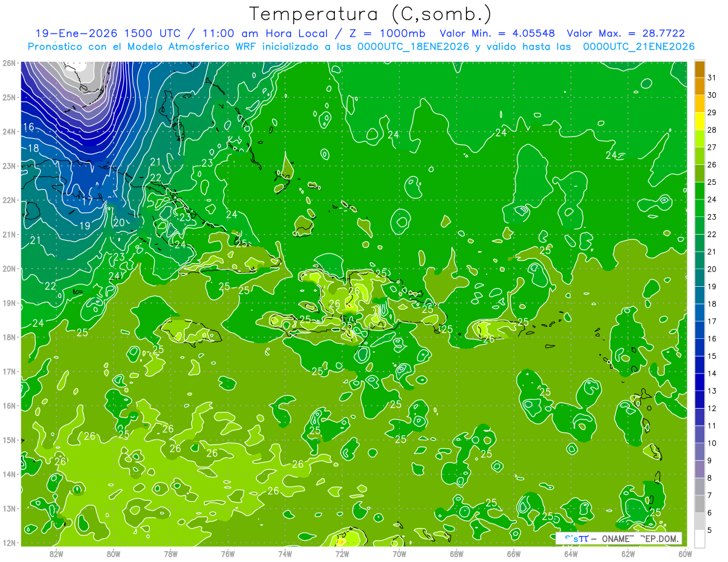Click legend scale value 28
Screen dimensions: 728x562
point(712,130)
